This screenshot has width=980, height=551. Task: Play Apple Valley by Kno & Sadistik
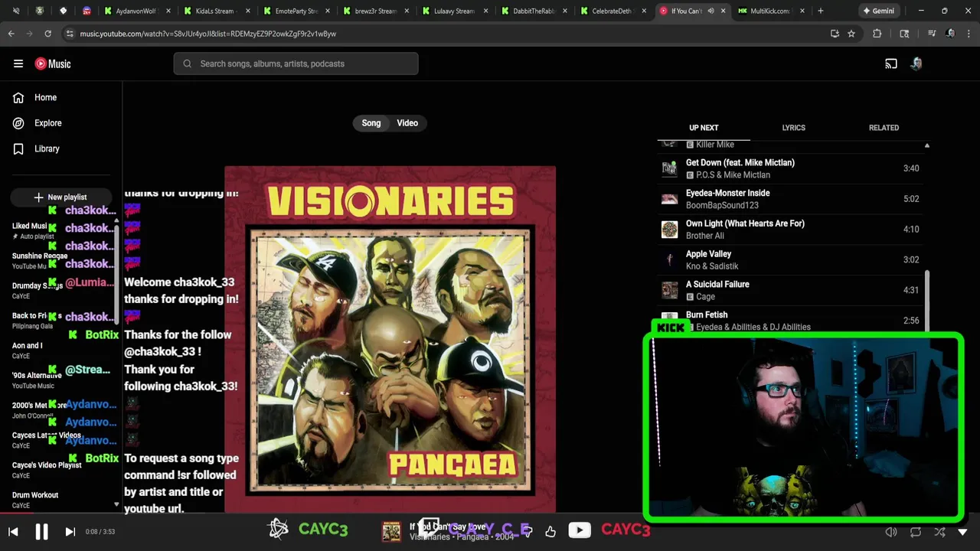790,259
